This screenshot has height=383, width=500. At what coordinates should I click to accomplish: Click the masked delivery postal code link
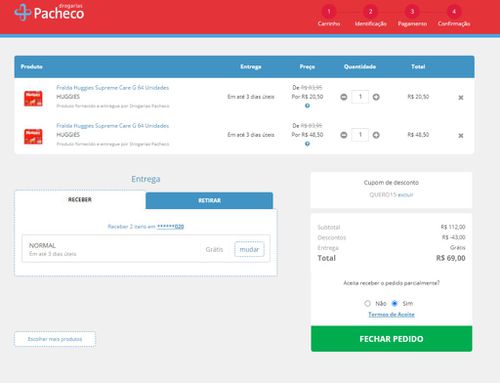click(x=170, y=227)
